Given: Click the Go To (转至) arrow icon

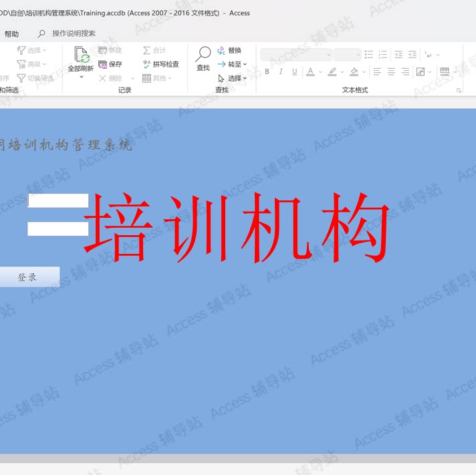Looking at the screenshot, I should click(x=221, y=64).
